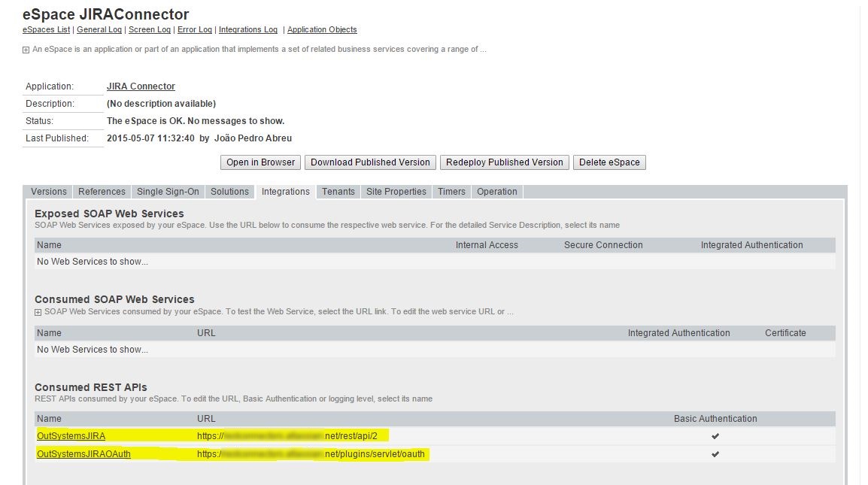This screenshot has height=485, width=868.
Task: Open the OutSystemsJIRAOAuth REST API entry
Action: (83, 454)
